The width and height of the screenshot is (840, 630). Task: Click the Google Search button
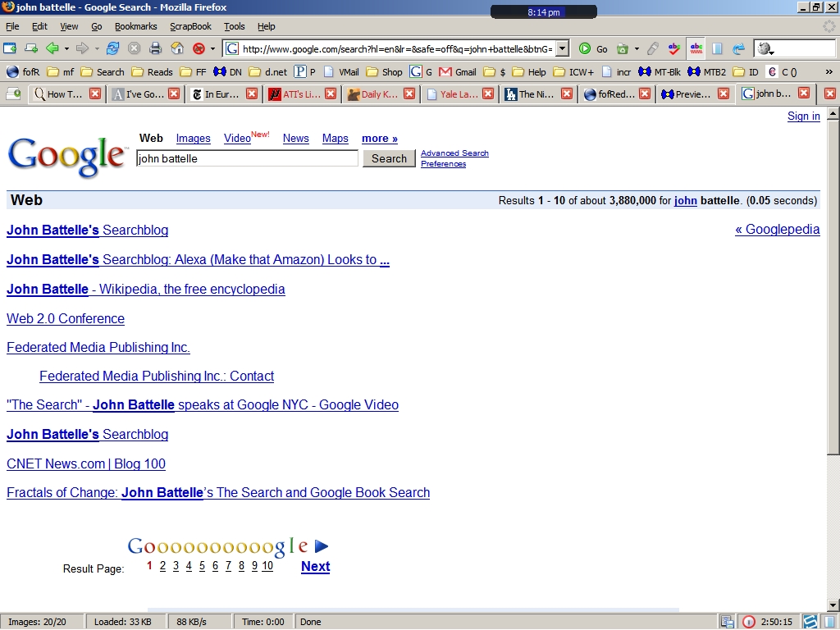tap(389, 158)
